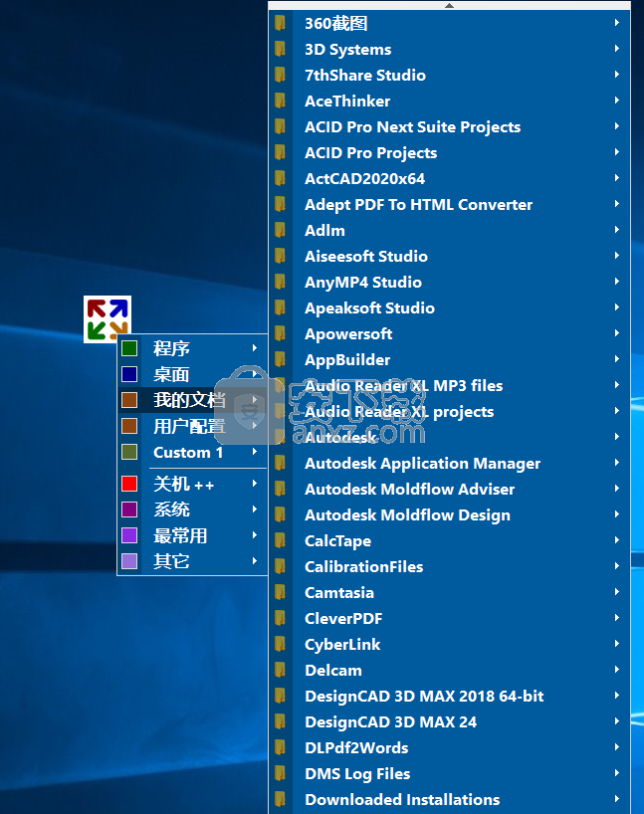Click the folder icon beside 3D Systems
644x814 pixels.
[280, 49]
